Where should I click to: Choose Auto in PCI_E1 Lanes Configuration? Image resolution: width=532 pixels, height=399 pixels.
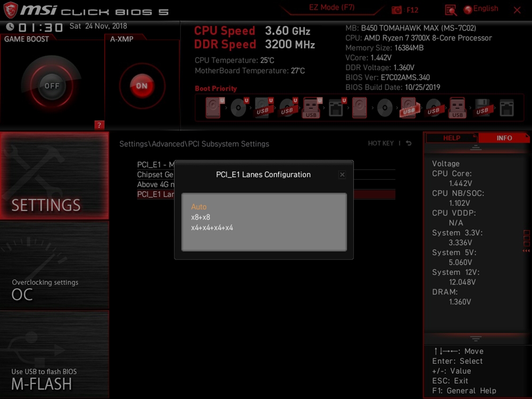point(198,206)
